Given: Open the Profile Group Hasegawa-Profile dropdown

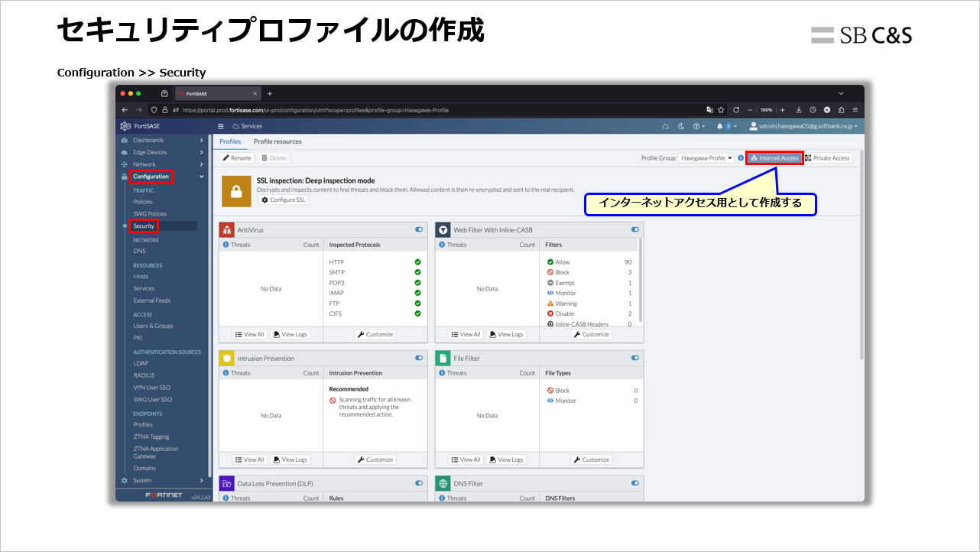Looking at the screenshot, I should pyautogui.click(x=706, y=158).
